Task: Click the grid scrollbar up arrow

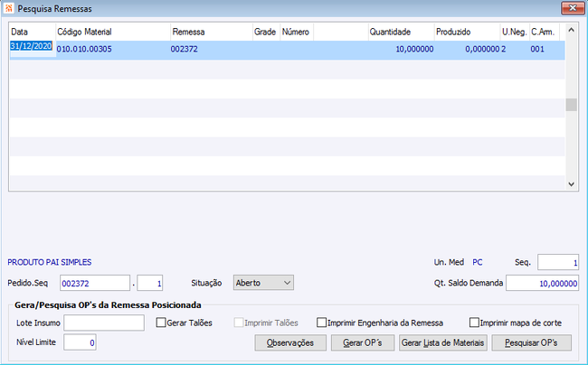Action: pos(571,30)
